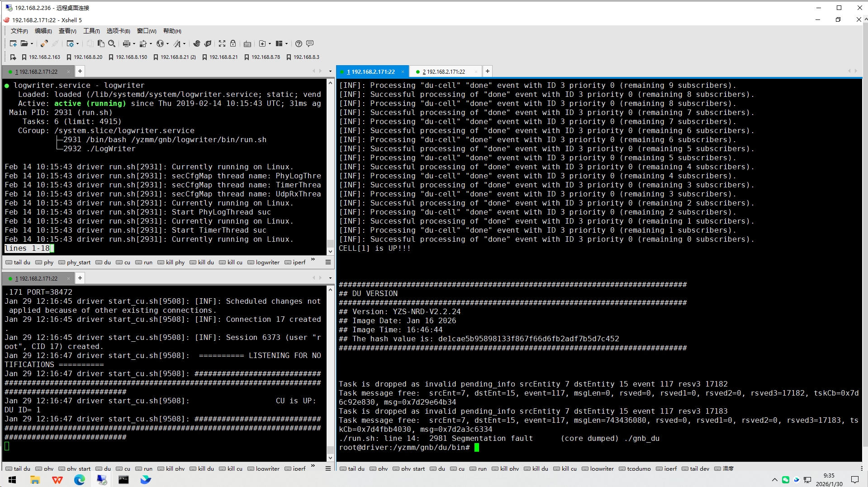Toggle full screen mode in the toolbar
Image resolution: width=868 pixels, height=487 pixels.
point(222,43)
